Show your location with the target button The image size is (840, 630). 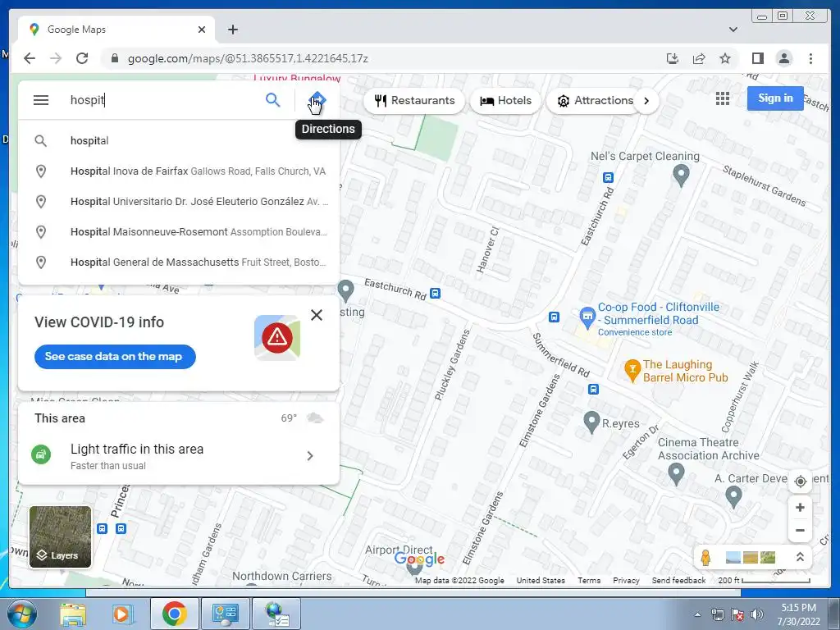tap(800, 482)
